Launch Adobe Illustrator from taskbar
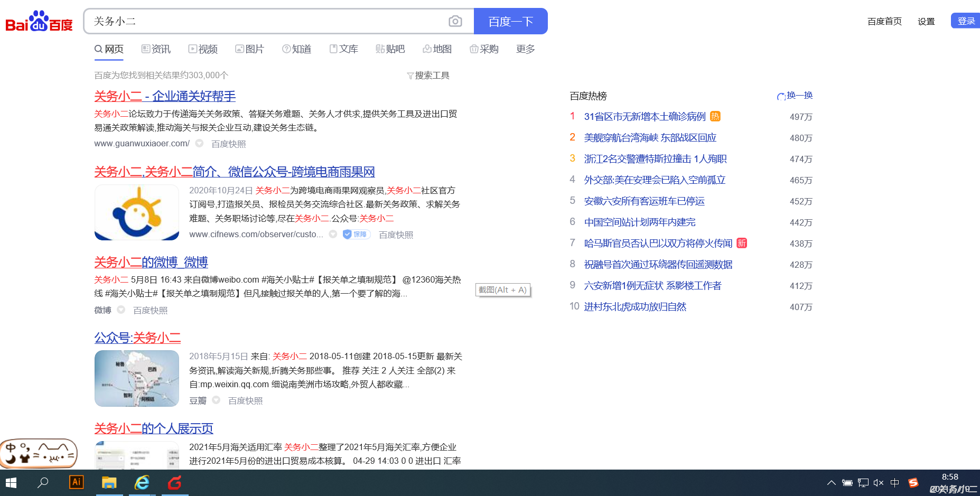980x496 pixels. pos(77,482)
